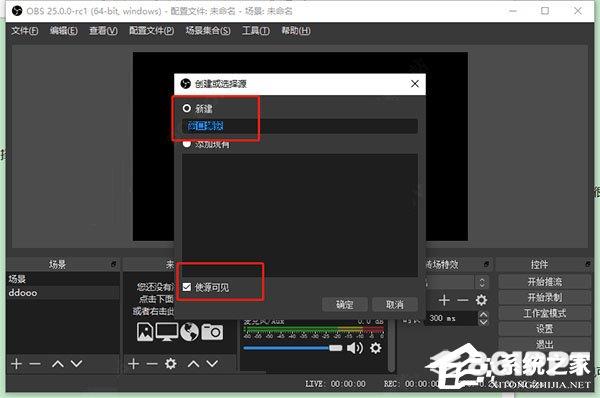The image size is (600, 398).
Task: Undock the 控件 panel with float icon
Action: (x=588, y=264)
